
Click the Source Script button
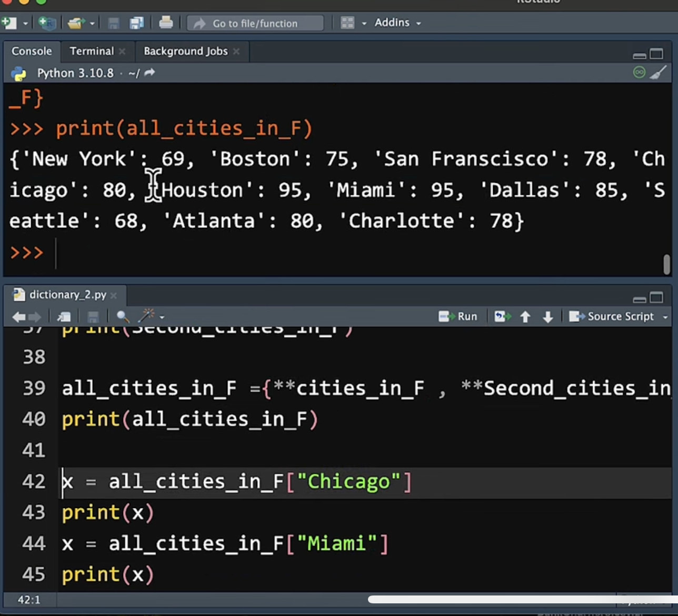click(612, 316)
